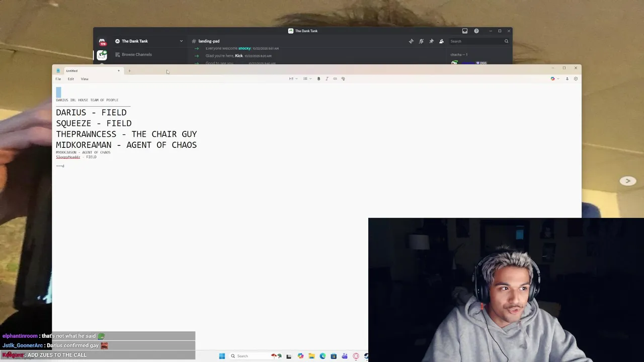
Task: Open the Notepad View menu
Action: click(85, 79)
